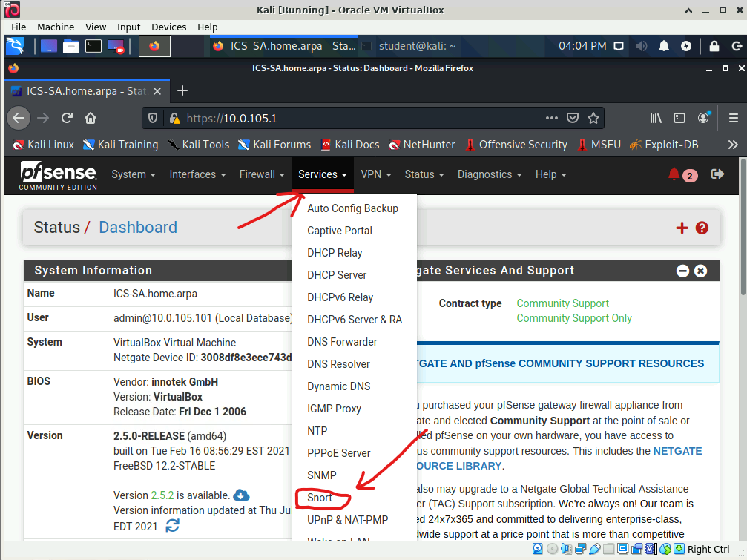Select Captive Portal from Services menu
Viewport: 747px width, 560px height.
[340, 231]
